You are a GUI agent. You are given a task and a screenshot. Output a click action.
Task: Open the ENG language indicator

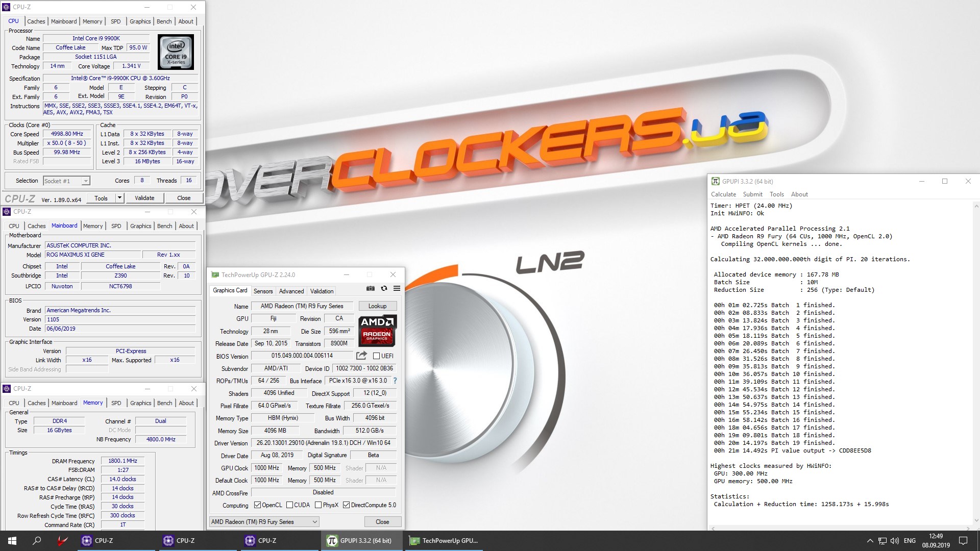[x=910, y=541]
